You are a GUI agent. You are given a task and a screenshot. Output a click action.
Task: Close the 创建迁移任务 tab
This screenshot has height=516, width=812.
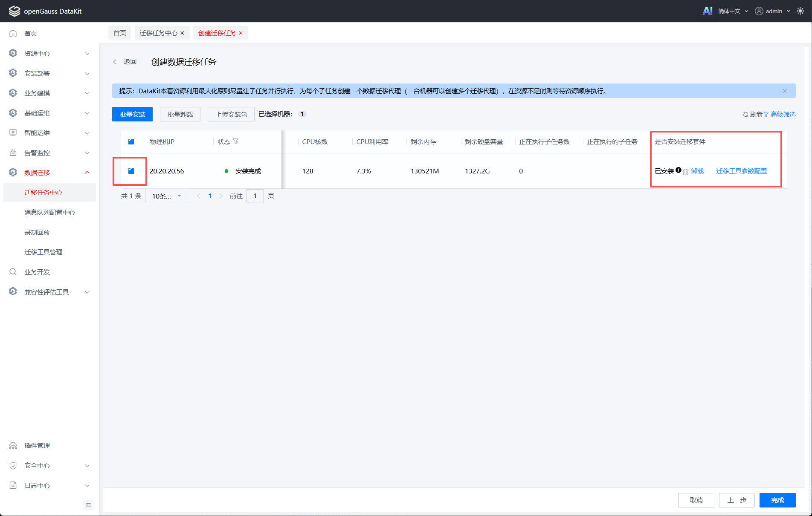(241, 33)
